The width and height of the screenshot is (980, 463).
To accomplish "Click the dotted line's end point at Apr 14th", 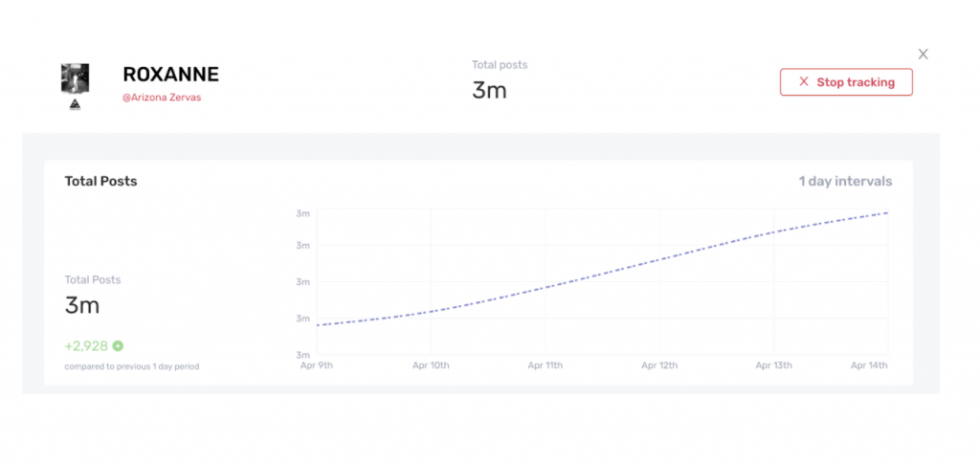I will [887, 213].
